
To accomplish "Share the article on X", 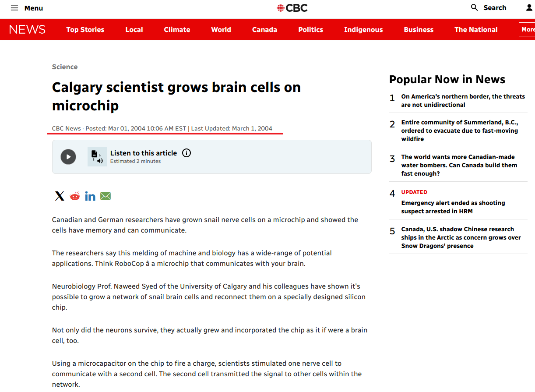I will point(60,196).
